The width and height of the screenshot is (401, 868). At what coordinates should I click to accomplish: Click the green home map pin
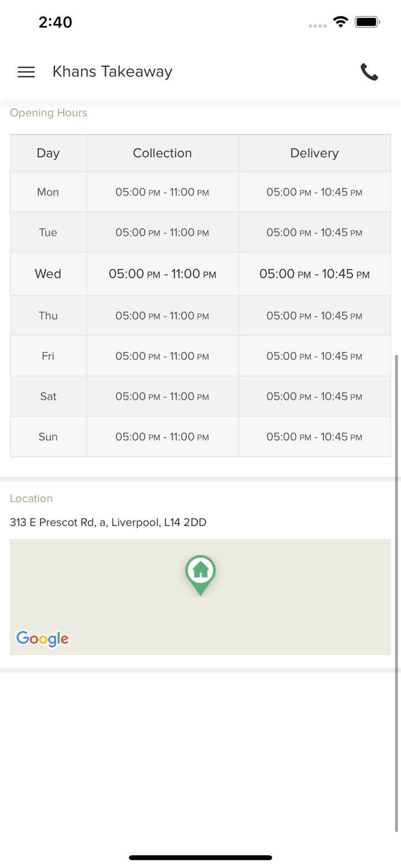200,573
